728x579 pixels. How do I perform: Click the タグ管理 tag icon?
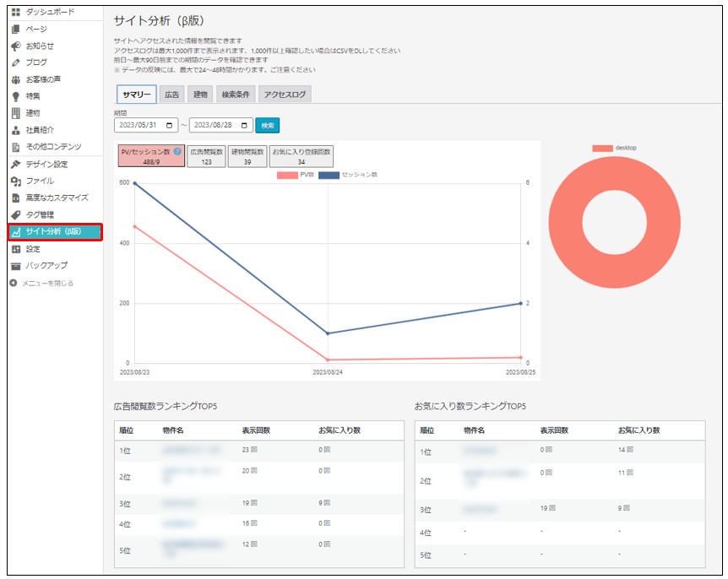[15, 214]
